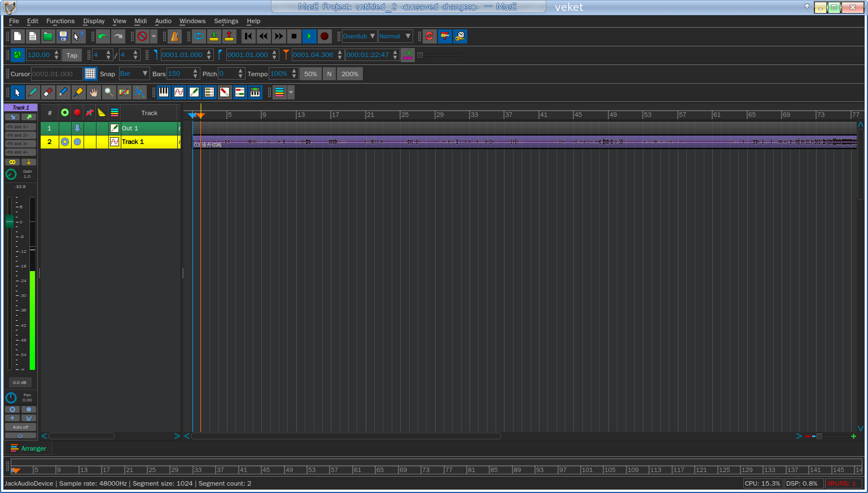Click the panic (no-entry) icon
The width and height of the screenshot is (868, 493).
(x=142, y=36)
